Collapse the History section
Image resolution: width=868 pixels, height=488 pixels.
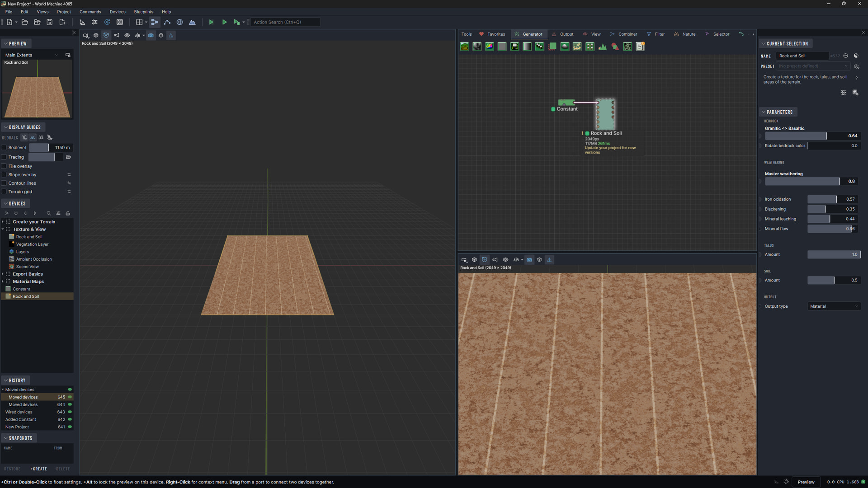coord(15,380)
